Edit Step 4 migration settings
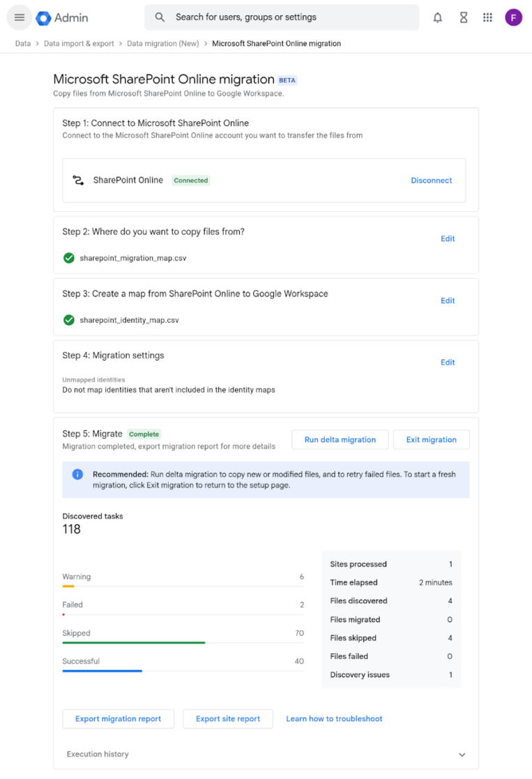The height and width of the screenshot is (779, 532). click(x=448, y=362)
